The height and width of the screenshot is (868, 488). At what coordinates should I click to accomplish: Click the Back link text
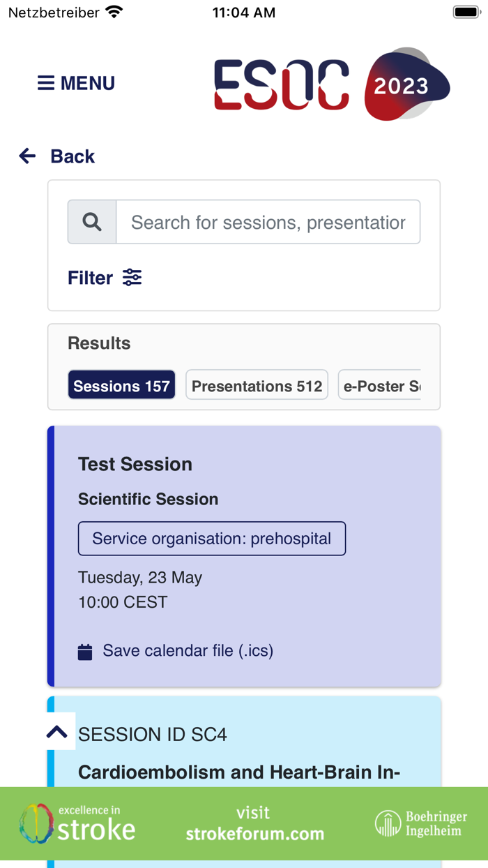coord(73,156)
